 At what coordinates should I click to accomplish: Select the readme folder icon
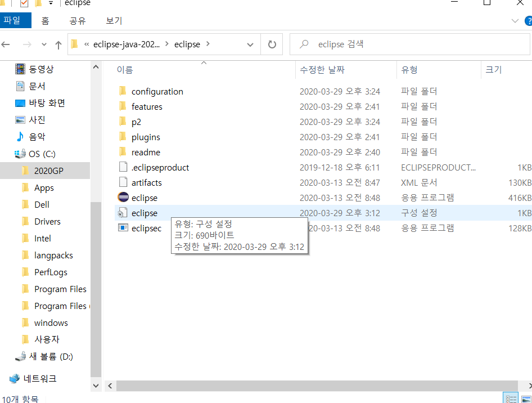pyautogui.click(x=123, y=152)
